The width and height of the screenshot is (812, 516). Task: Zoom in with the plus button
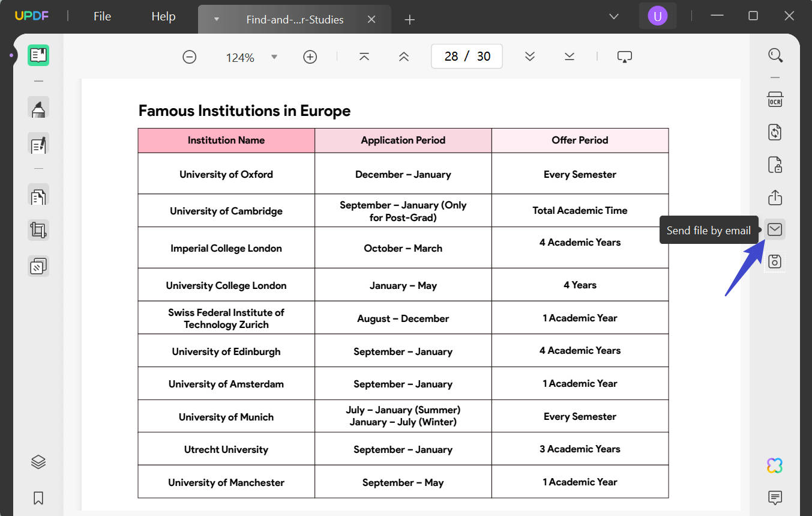(310, 57)
